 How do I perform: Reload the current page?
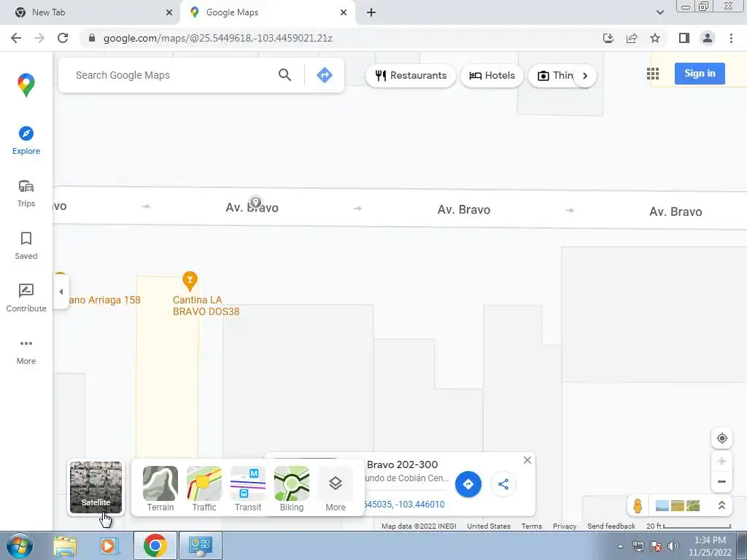(x=63, y=38)
